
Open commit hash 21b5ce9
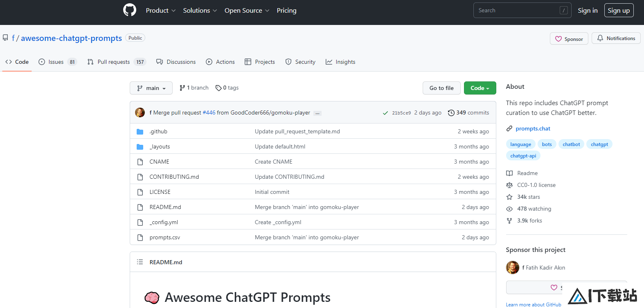tap(401, 113)
